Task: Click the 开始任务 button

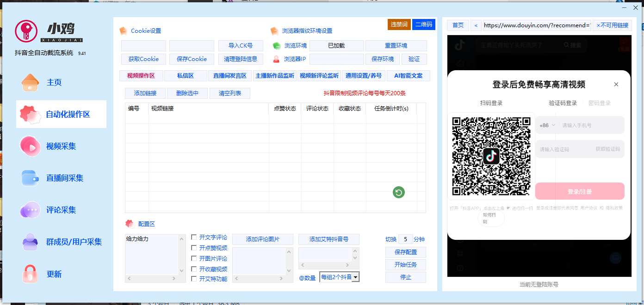Action: 405,265
